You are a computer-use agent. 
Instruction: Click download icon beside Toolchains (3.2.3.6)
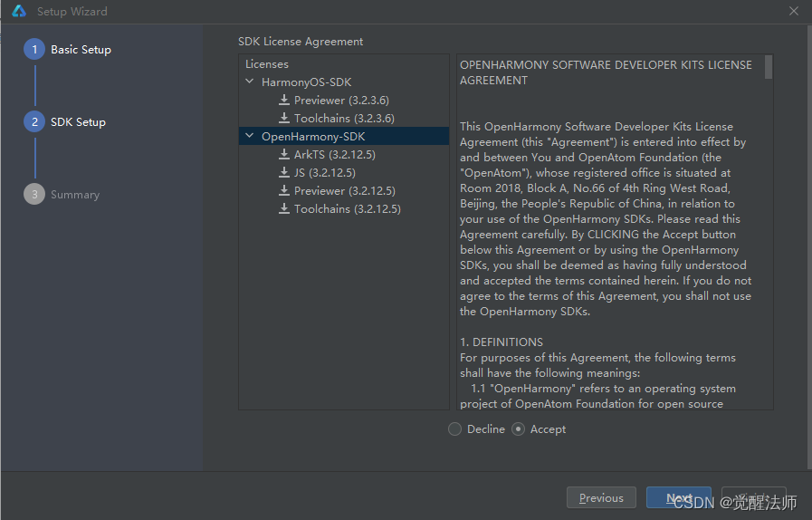[x=283, y=118]
